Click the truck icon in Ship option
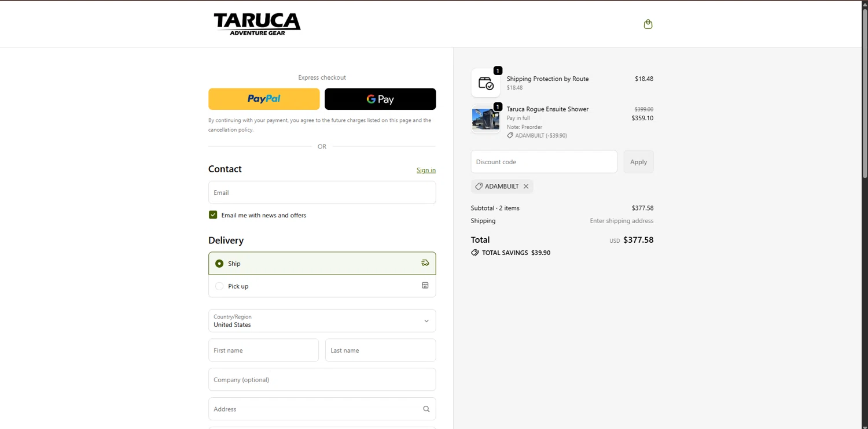868x429 pixels. 425,263
